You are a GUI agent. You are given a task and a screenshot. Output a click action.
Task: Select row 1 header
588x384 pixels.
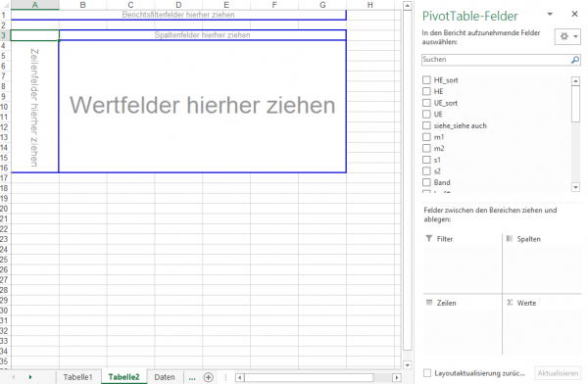[4, 15]
